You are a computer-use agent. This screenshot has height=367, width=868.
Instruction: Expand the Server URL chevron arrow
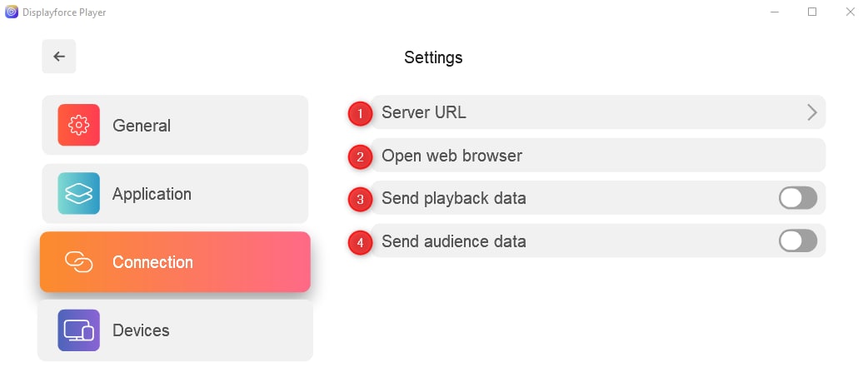pos(811,112)
